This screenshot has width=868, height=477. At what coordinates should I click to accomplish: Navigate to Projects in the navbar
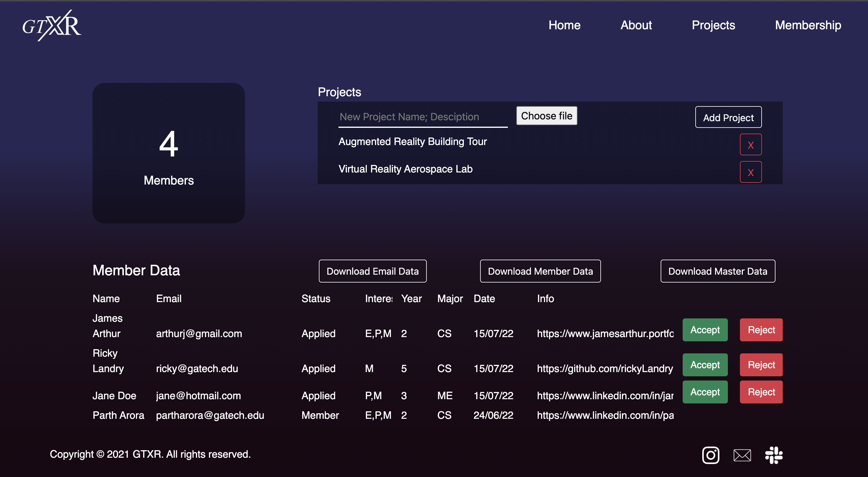click(x=713, y=25)
